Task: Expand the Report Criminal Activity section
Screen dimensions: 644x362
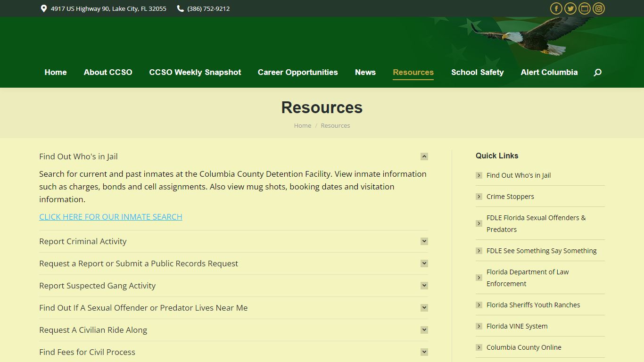Action: click(424, 241)
